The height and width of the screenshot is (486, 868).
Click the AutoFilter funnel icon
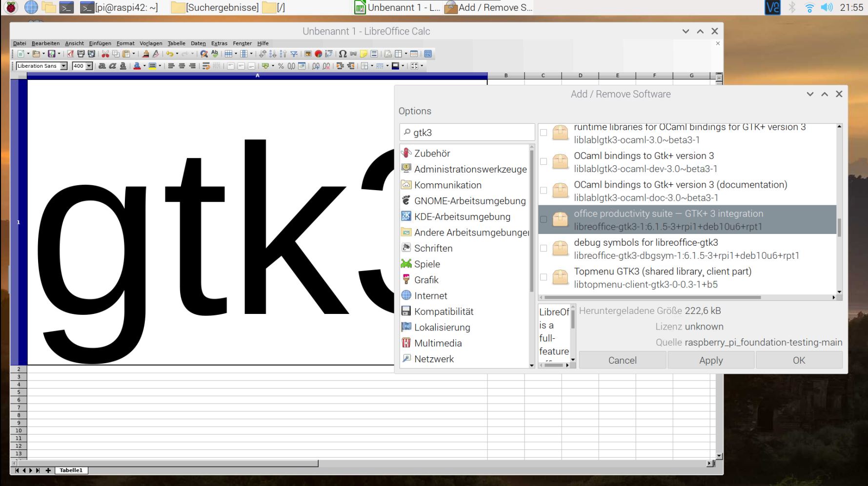[x=294, y=54]
